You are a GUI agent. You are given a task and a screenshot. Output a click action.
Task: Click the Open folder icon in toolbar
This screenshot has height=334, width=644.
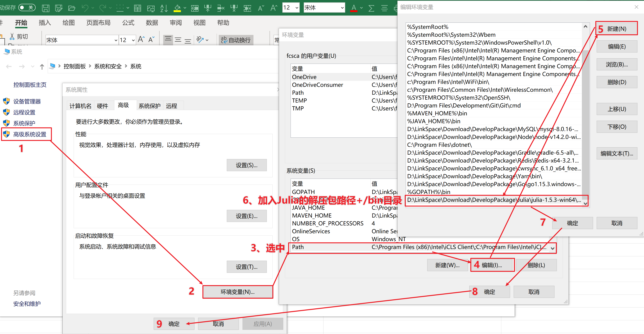71,8
